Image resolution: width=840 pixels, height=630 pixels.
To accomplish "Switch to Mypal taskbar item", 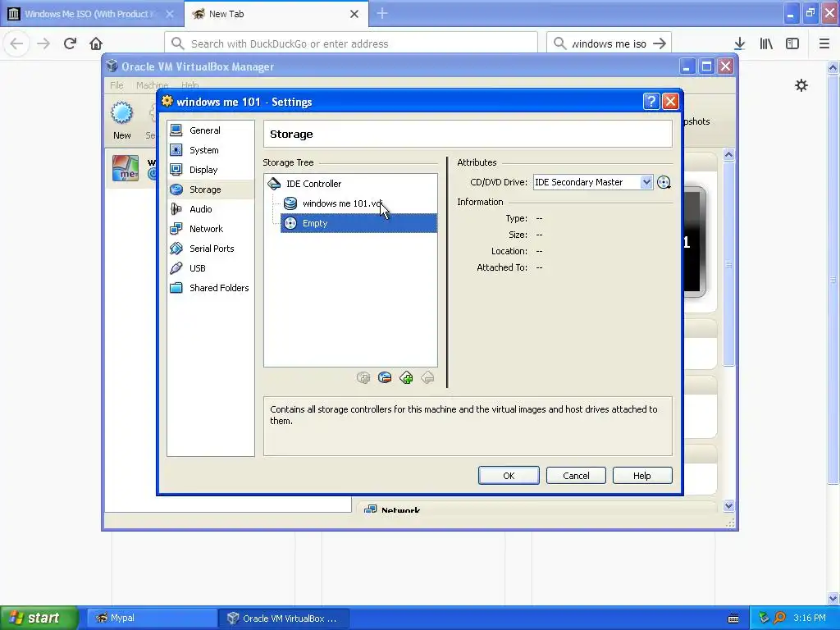I will click(x=152, y=618).
